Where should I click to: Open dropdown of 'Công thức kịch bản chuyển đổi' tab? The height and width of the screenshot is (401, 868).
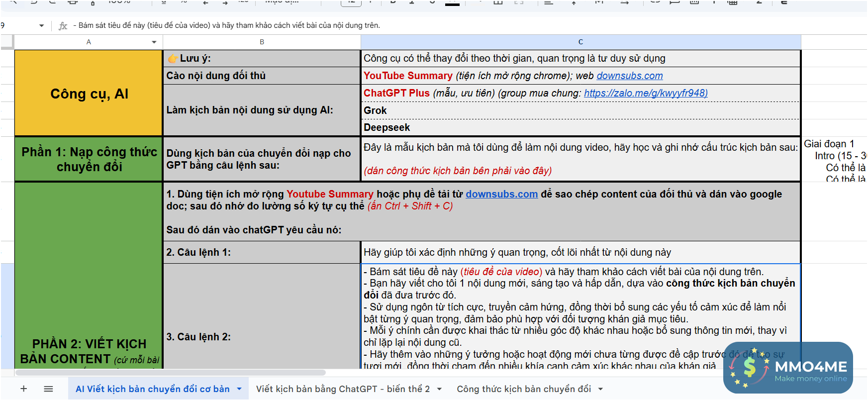(x=600, y=389)
